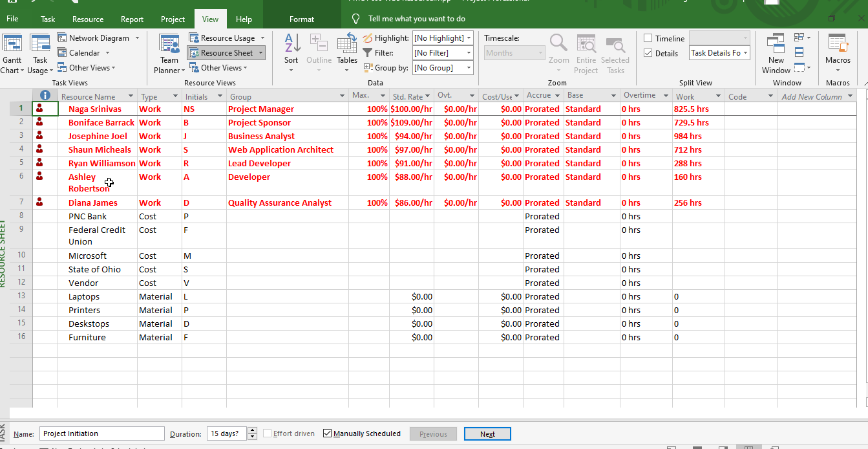Switch to the Report ribbon tab

(x=132, y=19)
